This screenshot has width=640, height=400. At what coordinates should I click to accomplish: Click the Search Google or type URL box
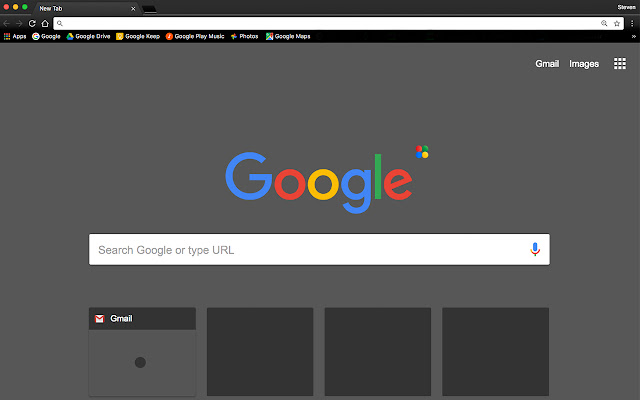point(319,249)
